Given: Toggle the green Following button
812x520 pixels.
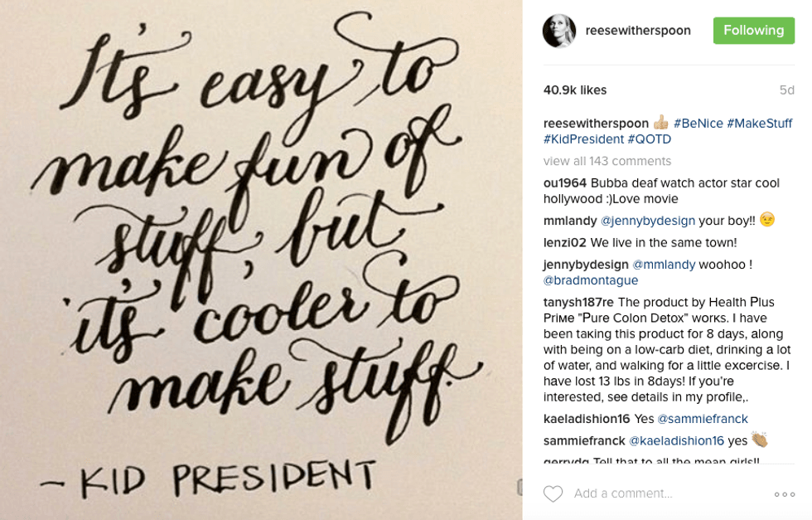Looking at the screenshot, I should (x=753, y=31).
